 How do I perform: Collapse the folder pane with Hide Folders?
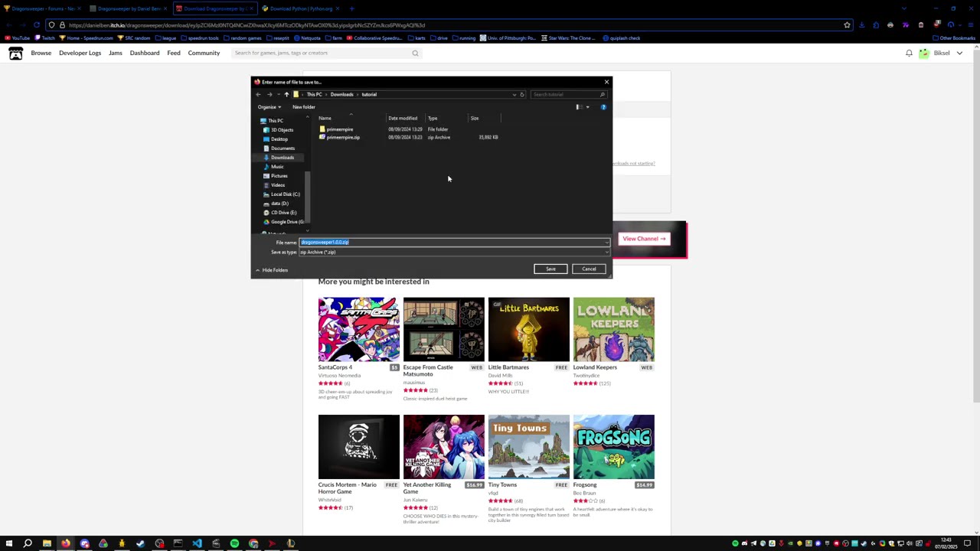pyautogui.click(x=272, y=270)
